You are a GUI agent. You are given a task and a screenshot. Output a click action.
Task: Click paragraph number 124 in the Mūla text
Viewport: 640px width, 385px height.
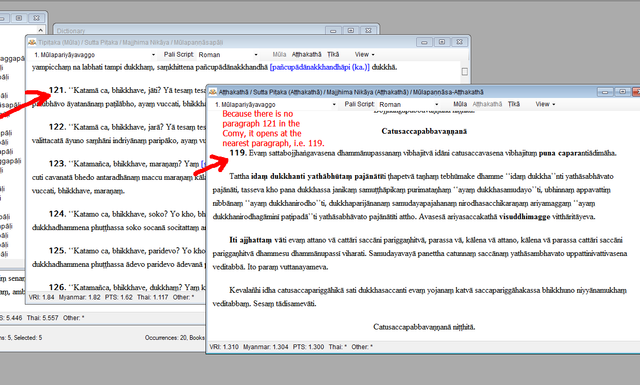57,214
